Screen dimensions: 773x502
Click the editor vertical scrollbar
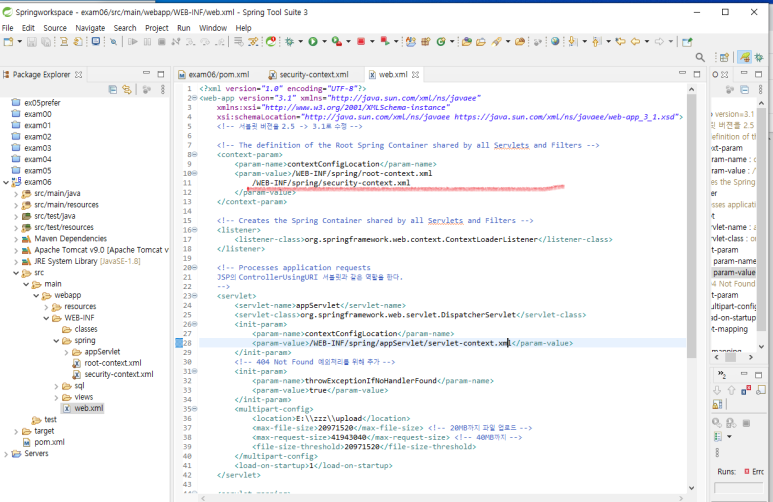[x=691, y=224]
